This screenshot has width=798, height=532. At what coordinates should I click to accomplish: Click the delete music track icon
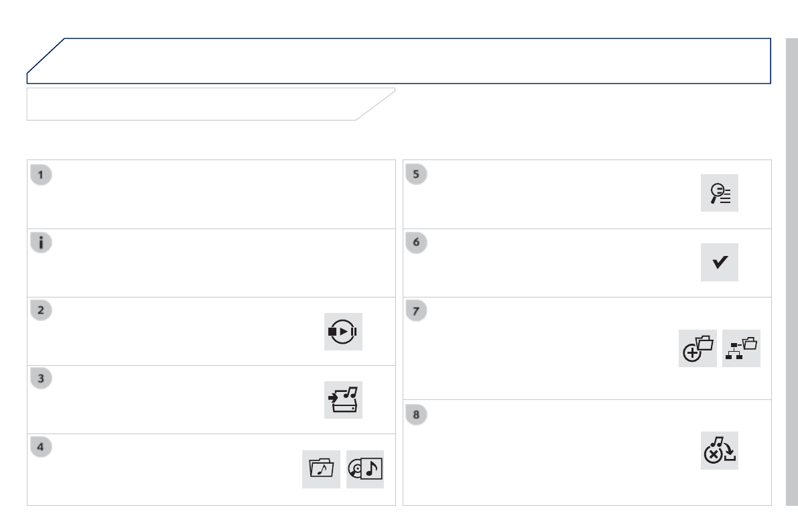(720, 450)
